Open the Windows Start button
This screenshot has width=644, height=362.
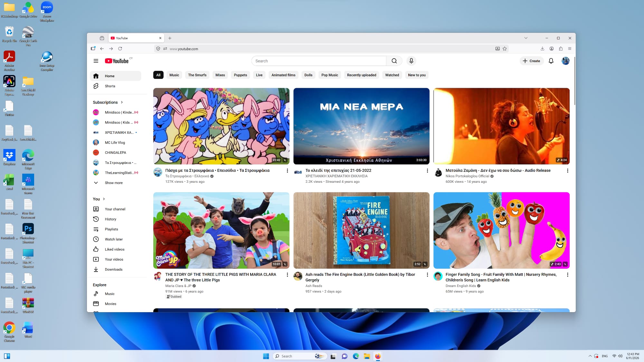[x=266, y=356]
